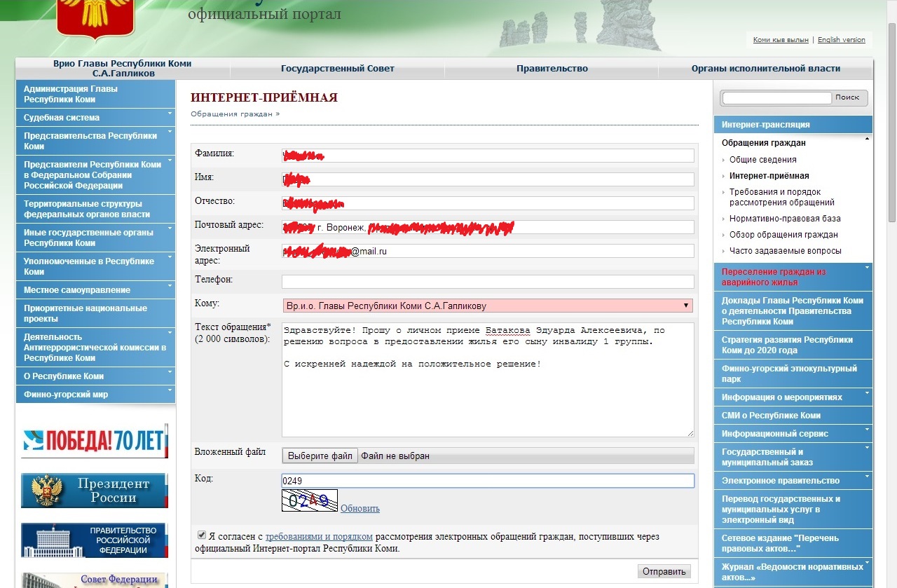Open Государственный Совет tab
Viewport: 897px width, 588px height.
click(x=338, y=69)
